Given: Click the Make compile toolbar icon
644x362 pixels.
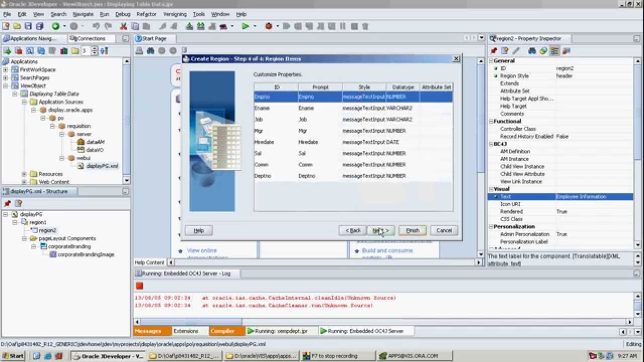Looking at the screenshot, I should pyautogui.click(x=190, y=26).
